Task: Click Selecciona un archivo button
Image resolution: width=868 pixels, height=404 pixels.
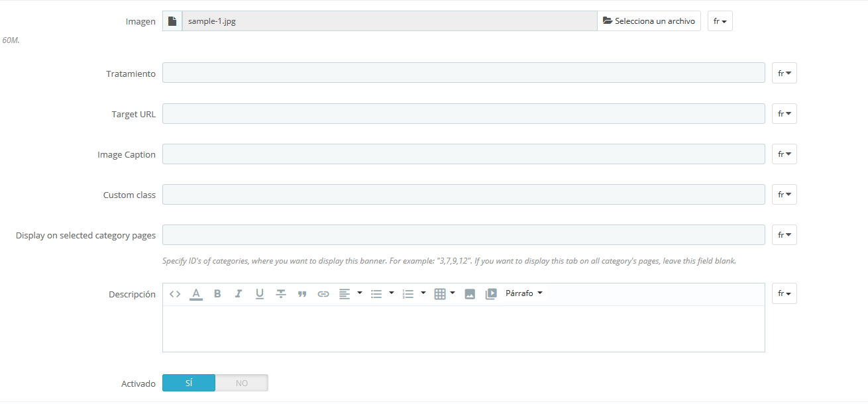Action: [x=649, y=21]
